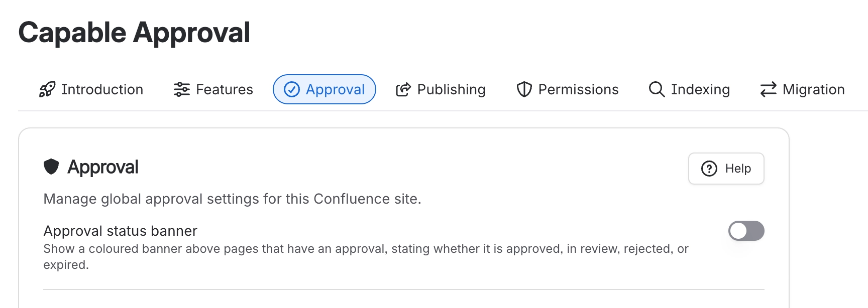Image resolution: width=868 pixels, height=308 pixels.
Task: Click the circled checkmark icon on Approval tab
Action: [x=292, y=89]
